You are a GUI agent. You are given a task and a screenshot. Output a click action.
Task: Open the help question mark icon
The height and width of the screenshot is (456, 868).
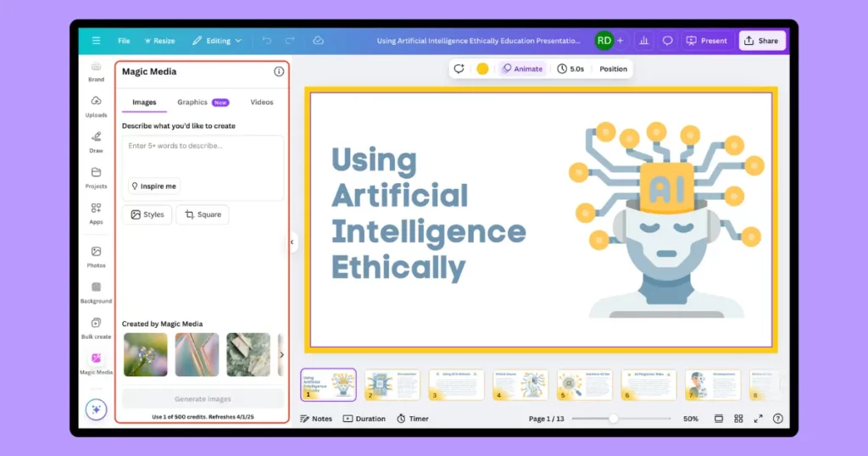[777, 419]
